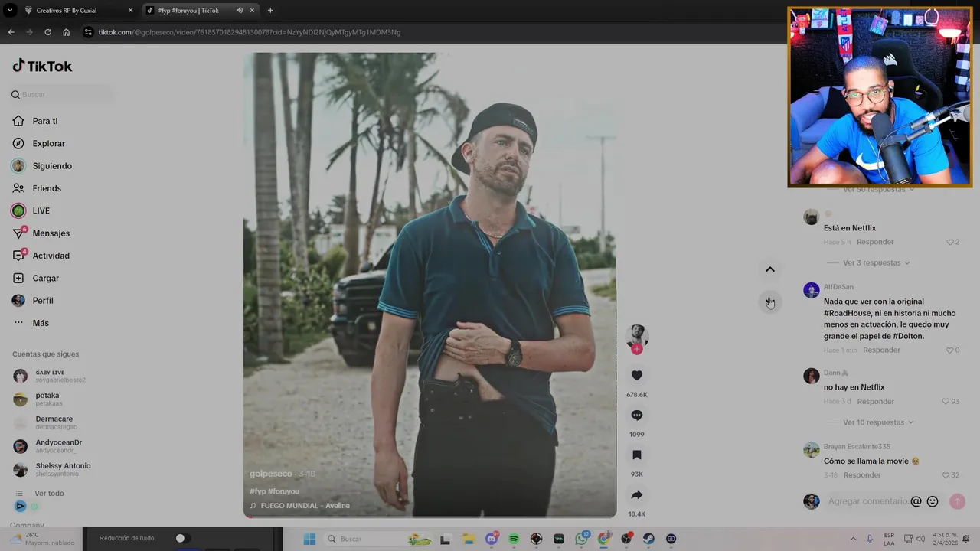Reply to Dann's comment
The width and height of the screenshot is (980, 551).
point(876,402)
